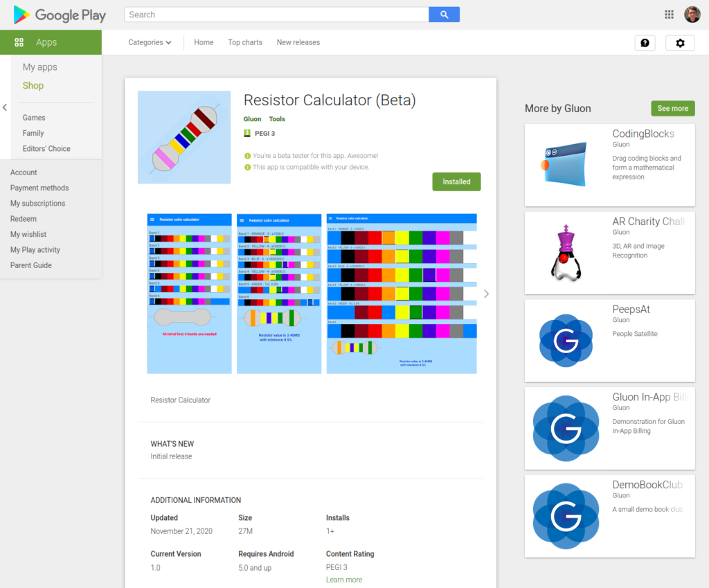Open Account page

(24, 172)
